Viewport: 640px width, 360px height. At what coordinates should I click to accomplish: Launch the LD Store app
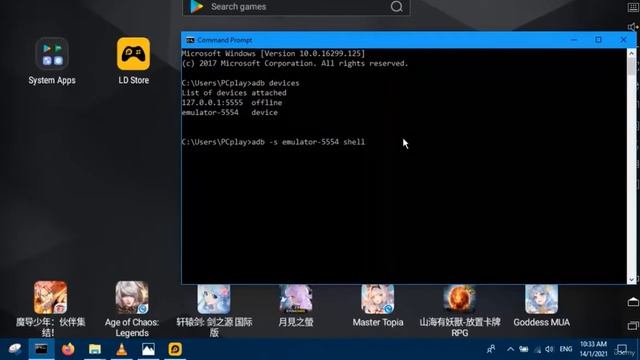point(133,54)
